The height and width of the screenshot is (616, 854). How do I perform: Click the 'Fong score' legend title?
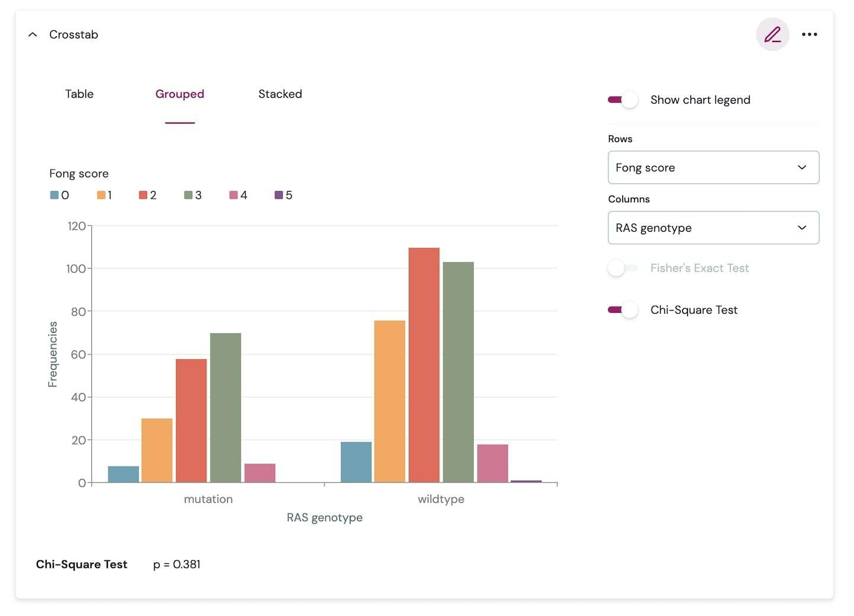tap(79, 174)
